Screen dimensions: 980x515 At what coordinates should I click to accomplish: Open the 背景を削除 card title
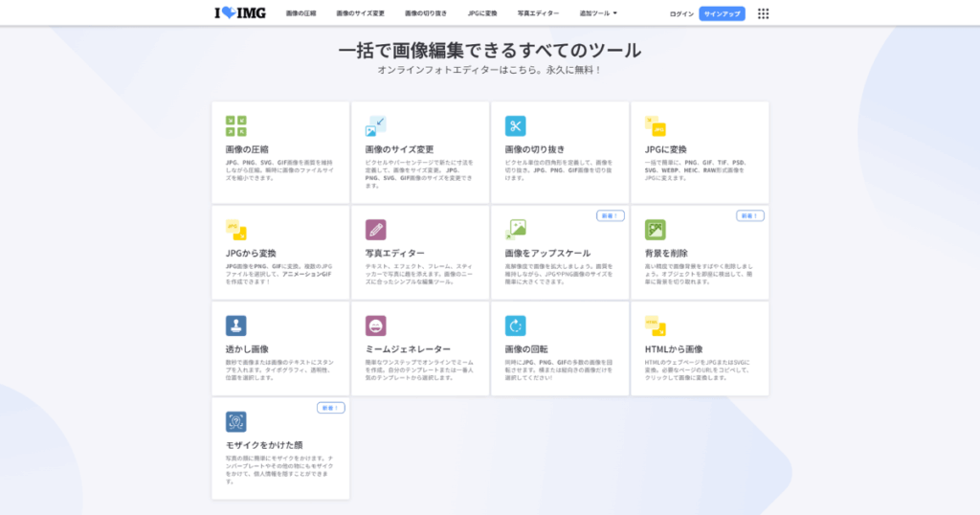(666, 253)
